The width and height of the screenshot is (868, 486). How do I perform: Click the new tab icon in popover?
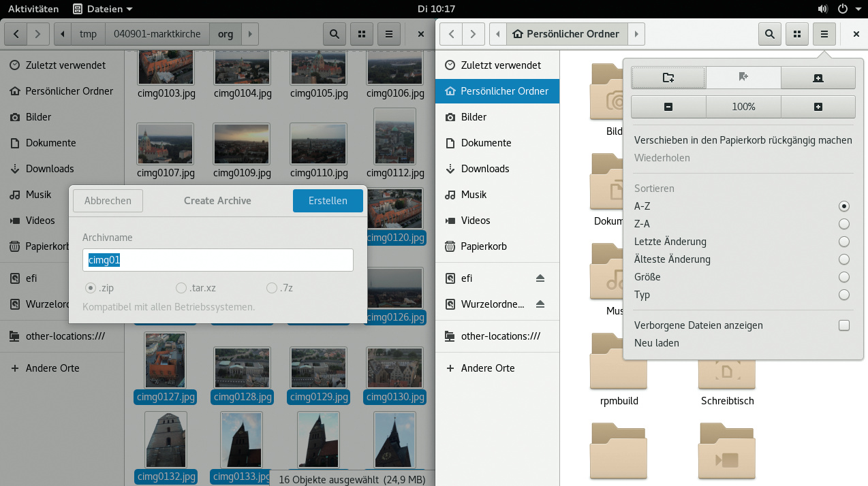pos(818,78)
